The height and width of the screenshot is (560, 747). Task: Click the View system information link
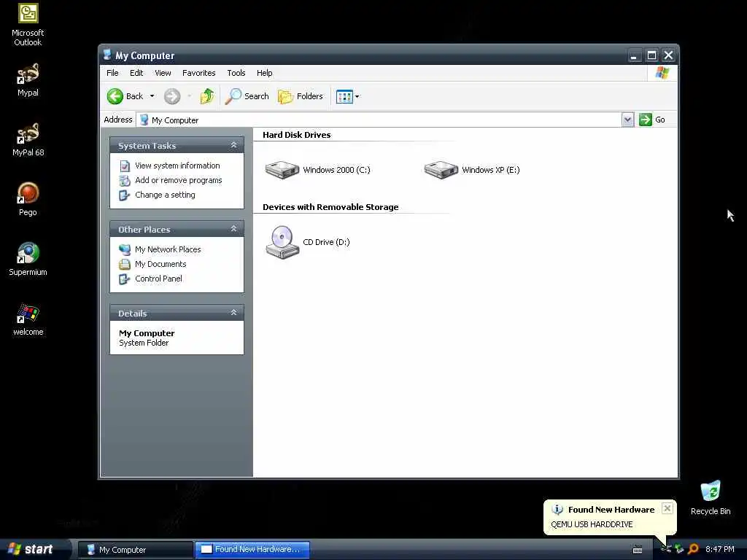pyautogui.click(x=177, y=166)
